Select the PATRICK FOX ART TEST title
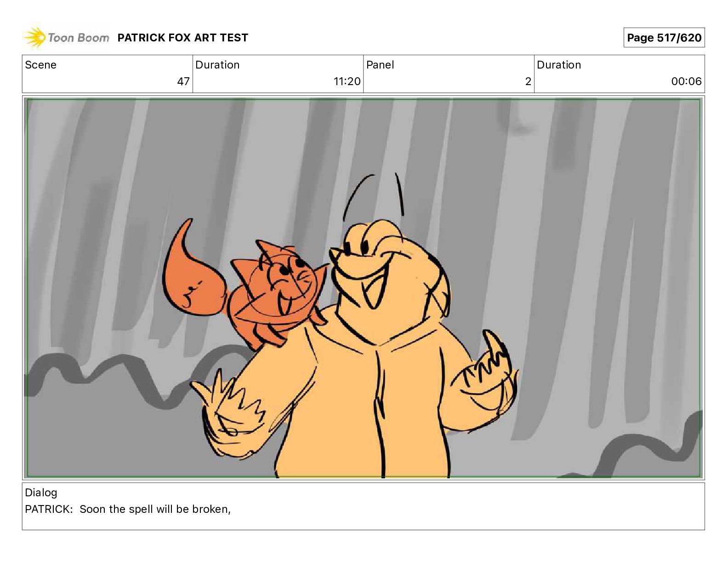 click(183, 38)
